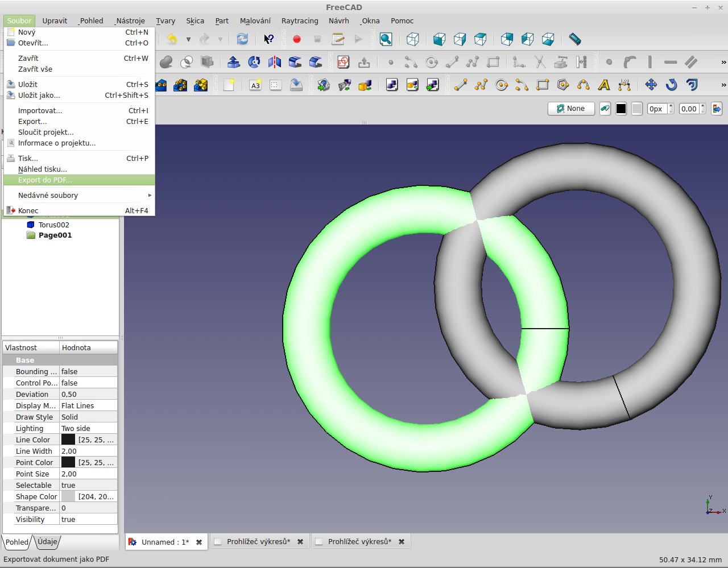
Task: Choose Export do PDF... from menu
Action: (45, 180)
